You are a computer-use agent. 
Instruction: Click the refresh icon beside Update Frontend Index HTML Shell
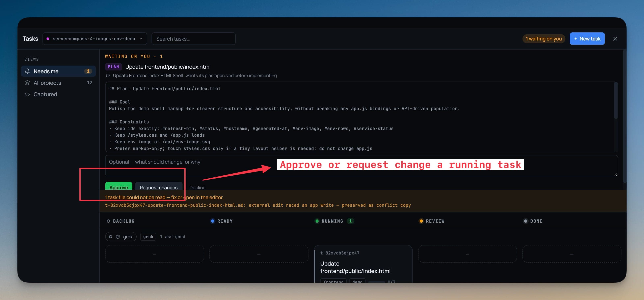click(x=108, y=76)
